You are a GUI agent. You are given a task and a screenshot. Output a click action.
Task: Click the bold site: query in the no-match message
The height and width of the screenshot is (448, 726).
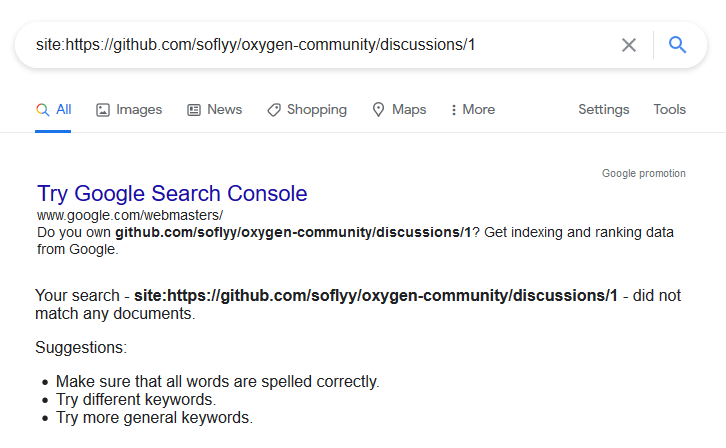376,295
